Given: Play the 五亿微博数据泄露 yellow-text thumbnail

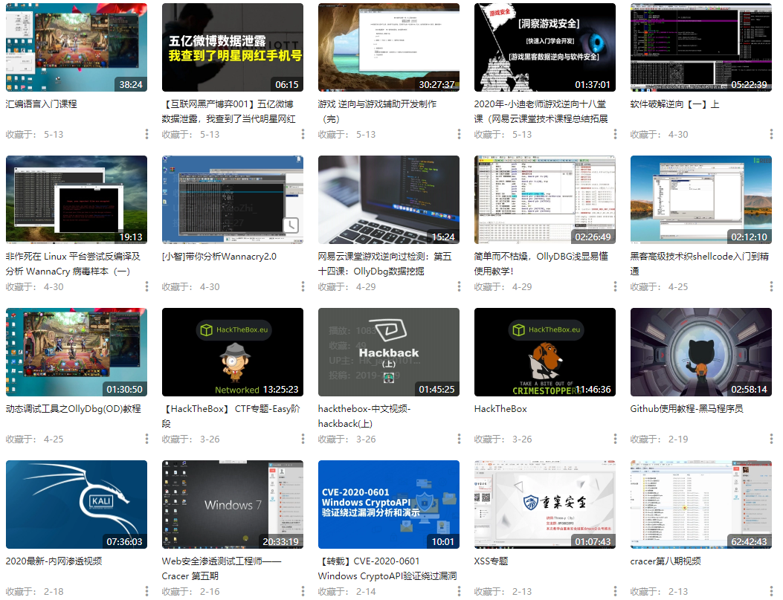Looking at the screenshot, I should click(233, 47).
